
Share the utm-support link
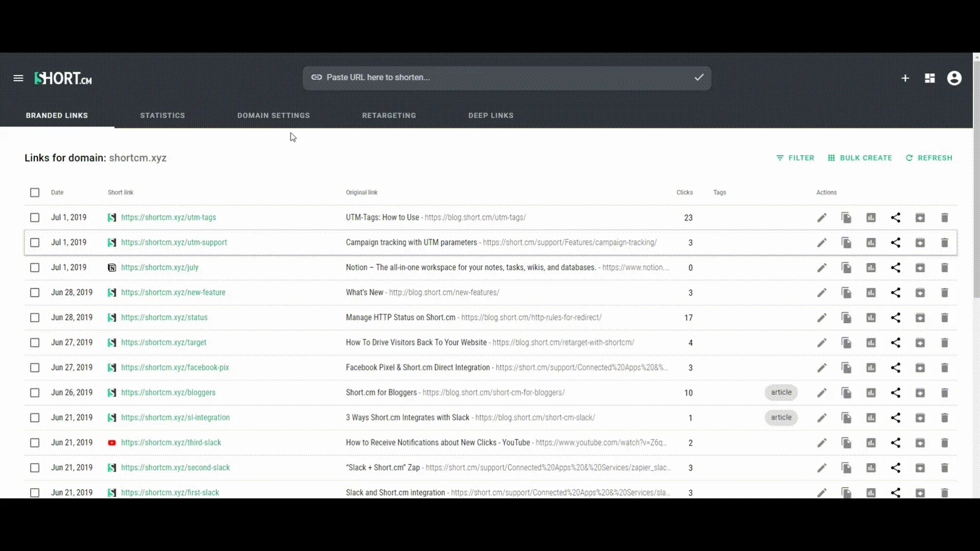[x=896, y=243]
